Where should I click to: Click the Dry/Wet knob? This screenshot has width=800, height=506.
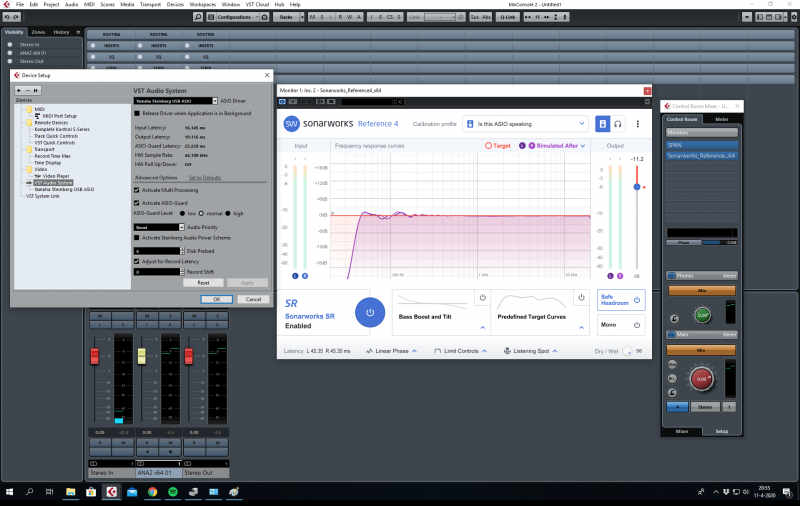pos(627,351)
